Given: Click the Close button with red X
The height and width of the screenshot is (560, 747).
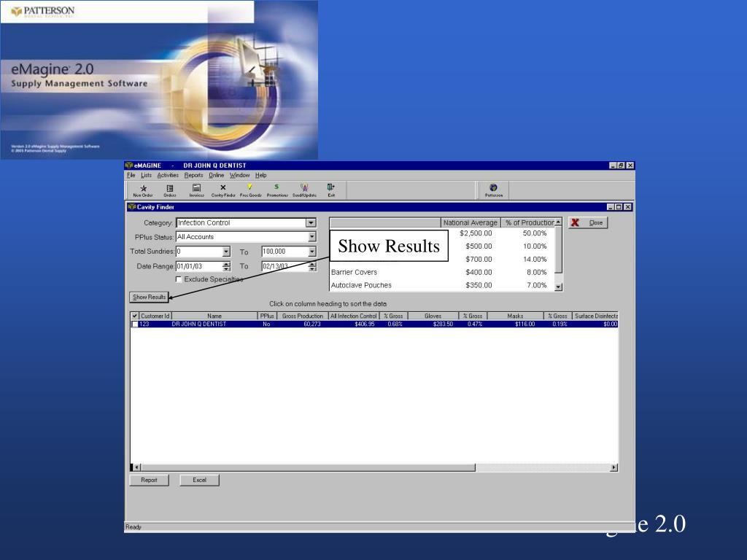Looking at the screenshot, I should click(588, 223).
